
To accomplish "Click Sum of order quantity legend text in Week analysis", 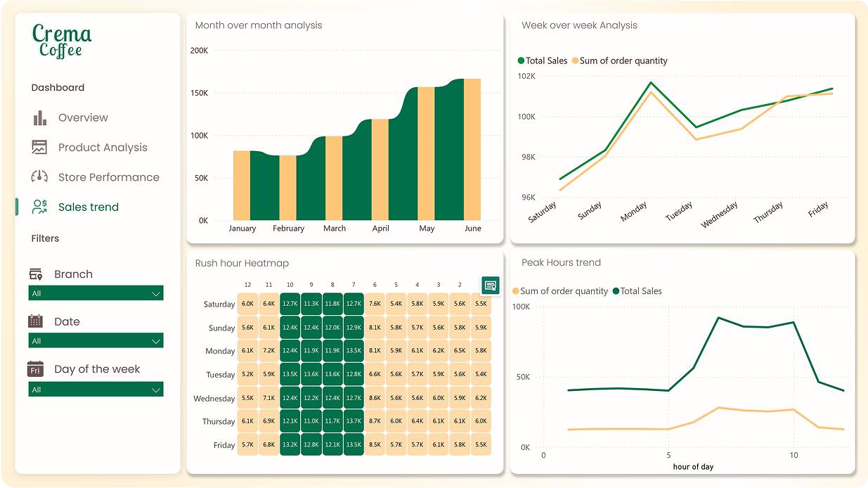I will tap(623, 60).
